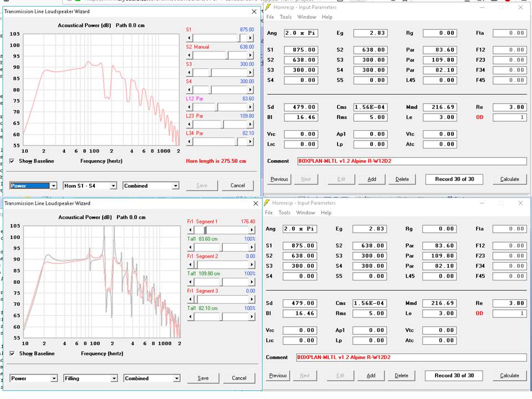Click Delete in bottom Hornresp window
This screenshot has width=532, height=399.
tap(401, 376)
